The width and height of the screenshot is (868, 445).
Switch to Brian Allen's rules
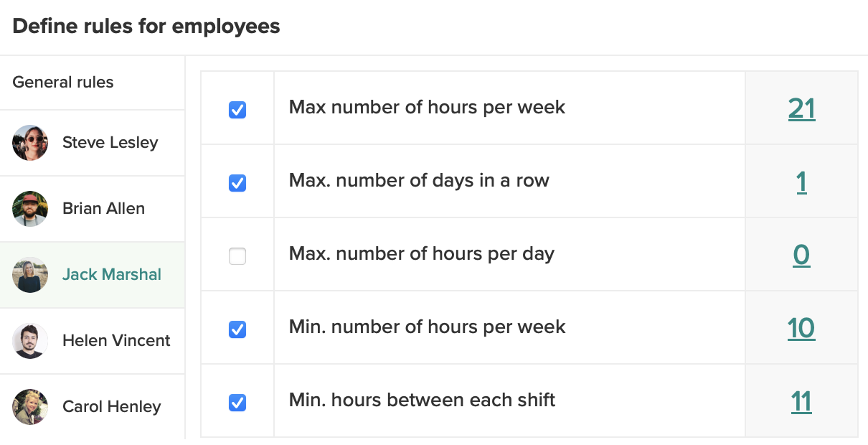[103, 209]
